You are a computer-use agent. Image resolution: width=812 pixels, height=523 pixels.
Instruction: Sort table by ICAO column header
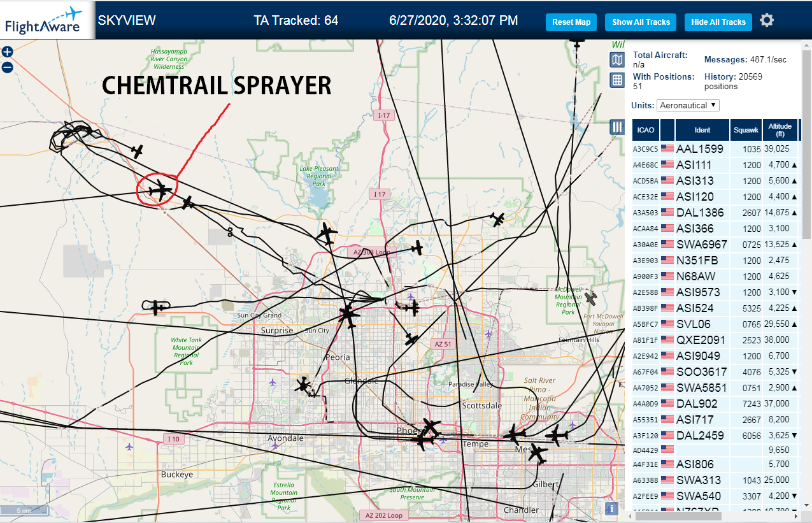point(646,130)
